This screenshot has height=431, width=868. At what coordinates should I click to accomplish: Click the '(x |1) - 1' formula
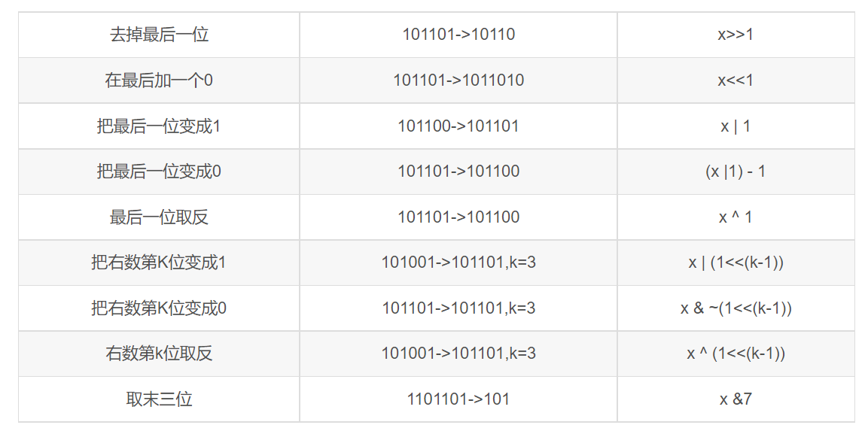[736, 171]
